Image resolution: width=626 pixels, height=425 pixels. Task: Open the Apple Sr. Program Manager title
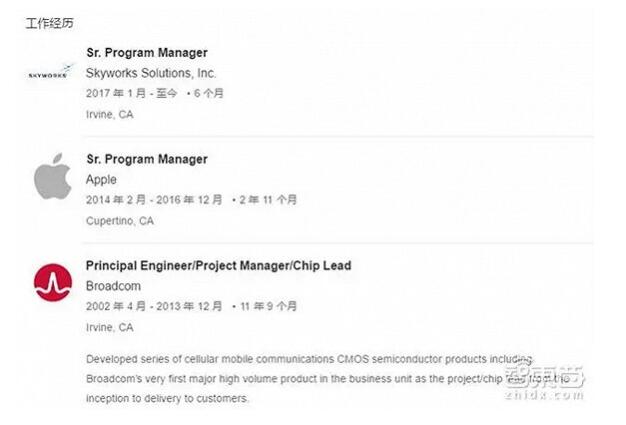[x=147, y=159]
